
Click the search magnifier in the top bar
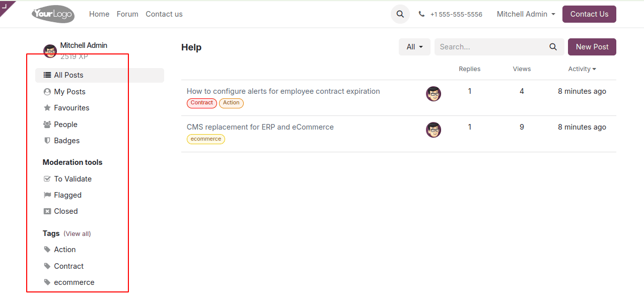point(400,14)
